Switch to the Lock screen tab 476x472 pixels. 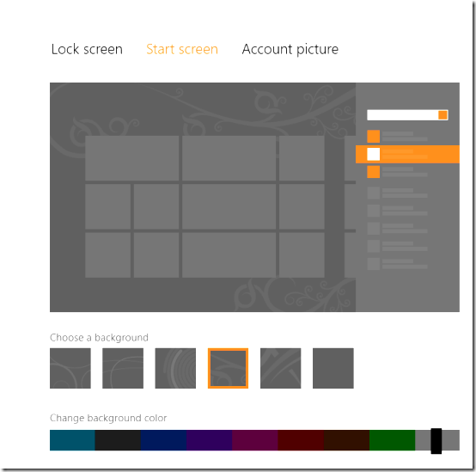[87, 49]
